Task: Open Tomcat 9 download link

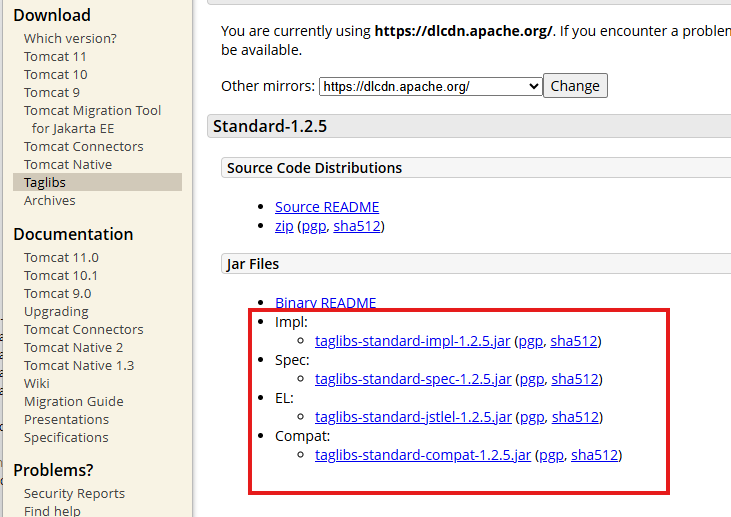Action: tap(52, 92)
